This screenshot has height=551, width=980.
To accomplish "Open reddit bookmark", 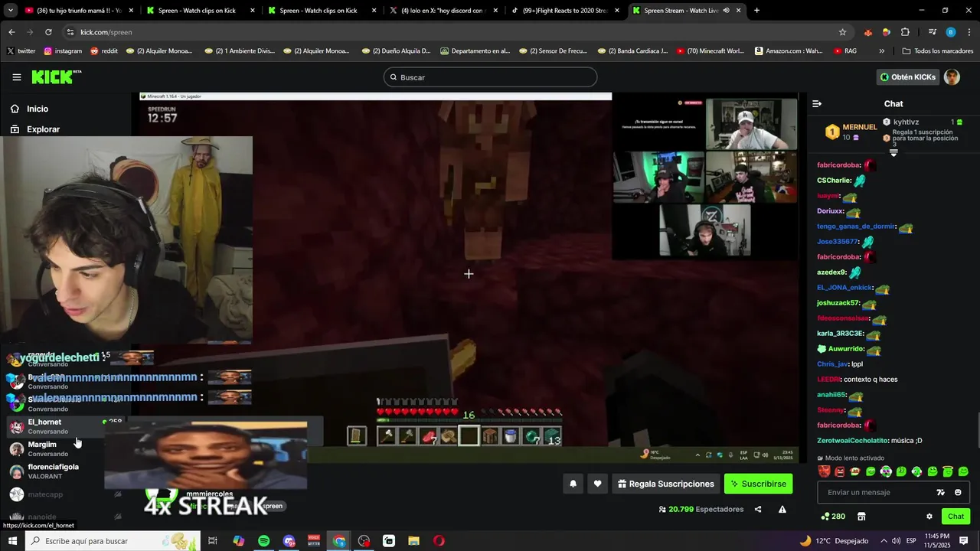I will (x=104, y=51).
